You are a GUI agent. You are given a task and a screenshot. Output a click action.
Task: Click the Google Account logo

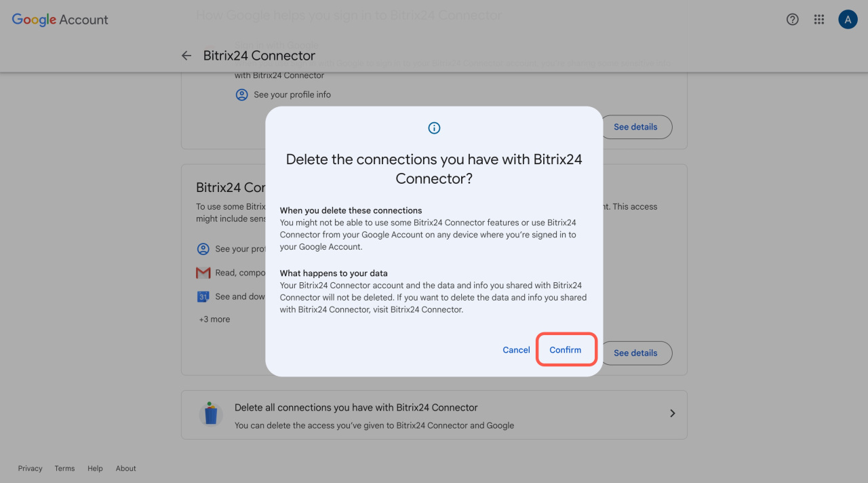[x=60, y=20]
